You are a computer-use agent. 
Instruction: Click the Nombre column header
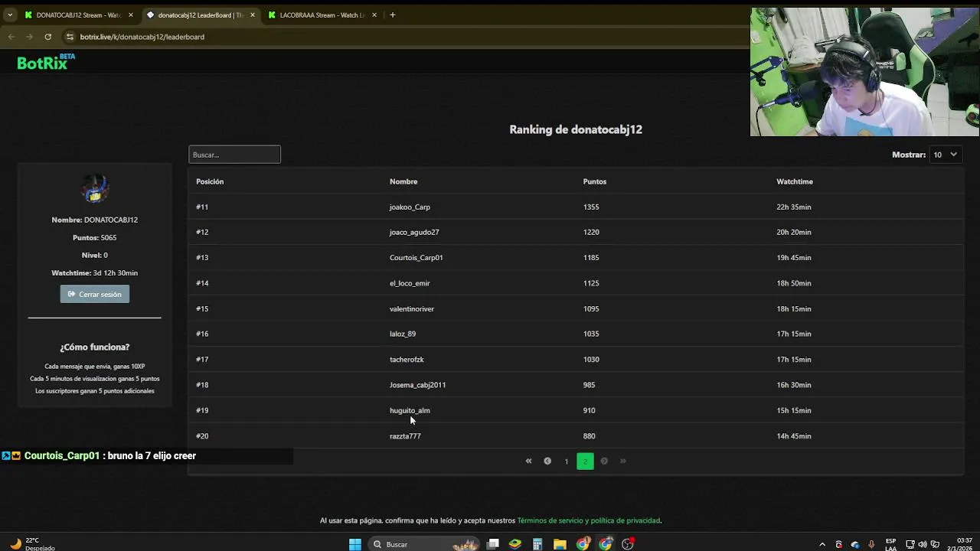click(x=403, y=181)
